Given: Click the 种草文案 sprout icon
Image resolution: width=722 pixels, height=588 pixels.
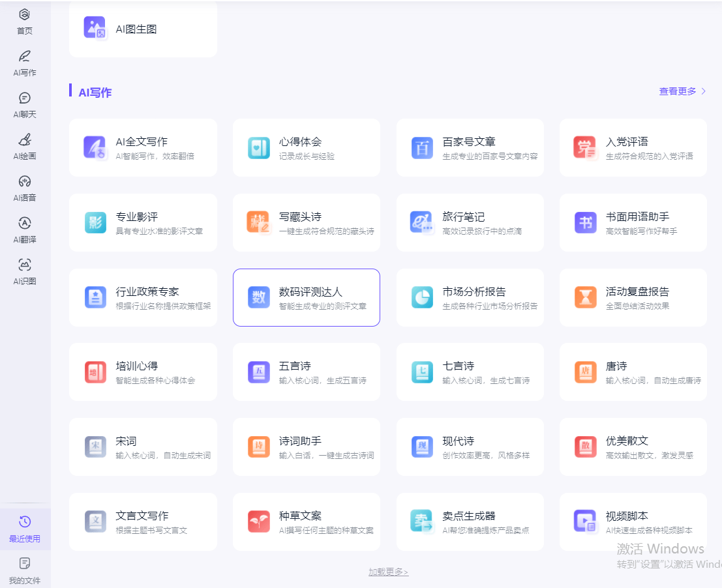Looking at the screenshot, I should (x=258, y=522).
